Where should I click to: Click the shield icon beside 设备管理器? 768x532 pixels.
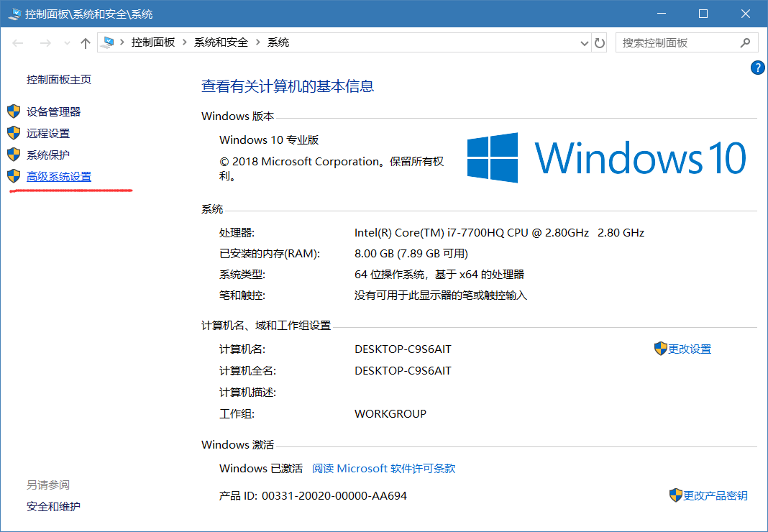[14, 111]
